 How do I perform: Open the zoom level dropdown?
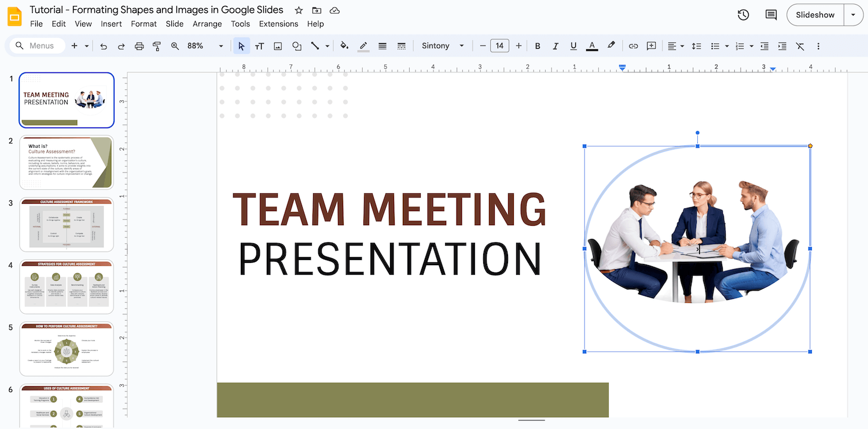point(220,46)
